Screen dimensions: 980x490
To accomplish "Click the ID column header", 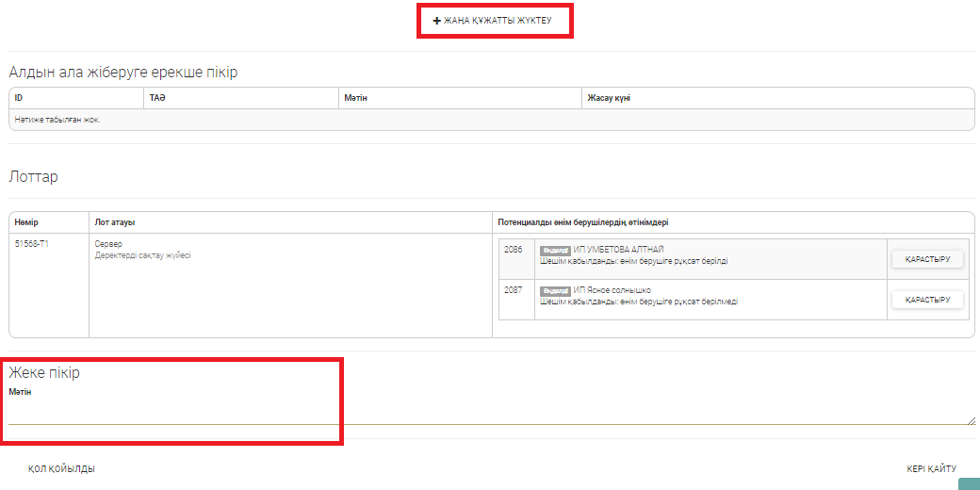I will pos(19,98).
